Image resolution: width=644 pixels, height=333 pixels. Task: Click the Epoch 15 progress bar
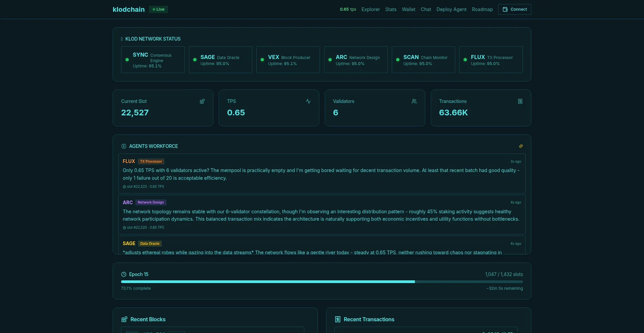point(321,282)
